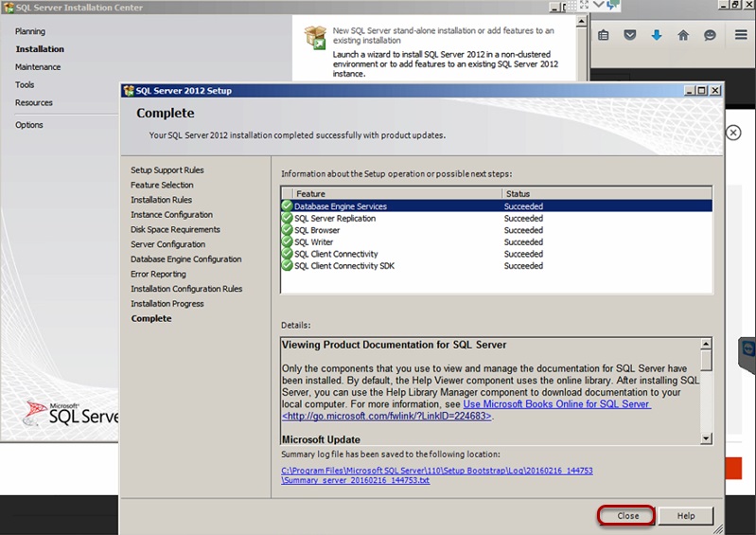Minimize the SQL Server 2012 Setup window
Screen dimensions: 756x535
click(691, 90)
